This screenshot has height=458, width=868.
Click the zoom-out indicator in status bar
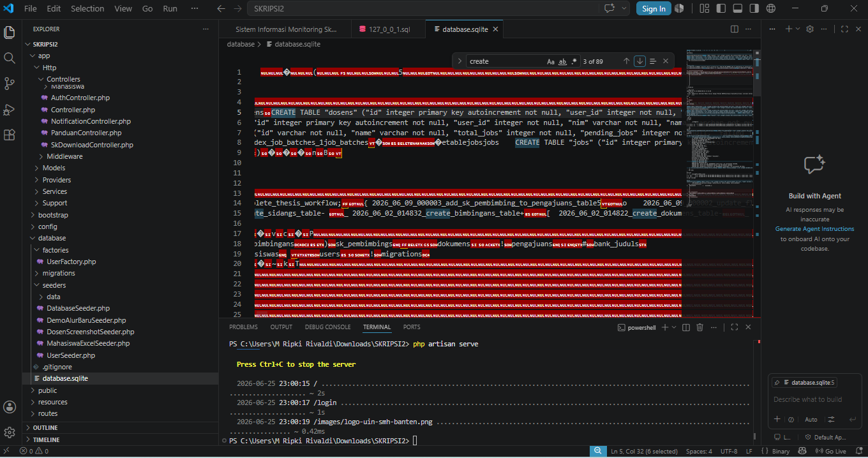click(x=597, y=451)
